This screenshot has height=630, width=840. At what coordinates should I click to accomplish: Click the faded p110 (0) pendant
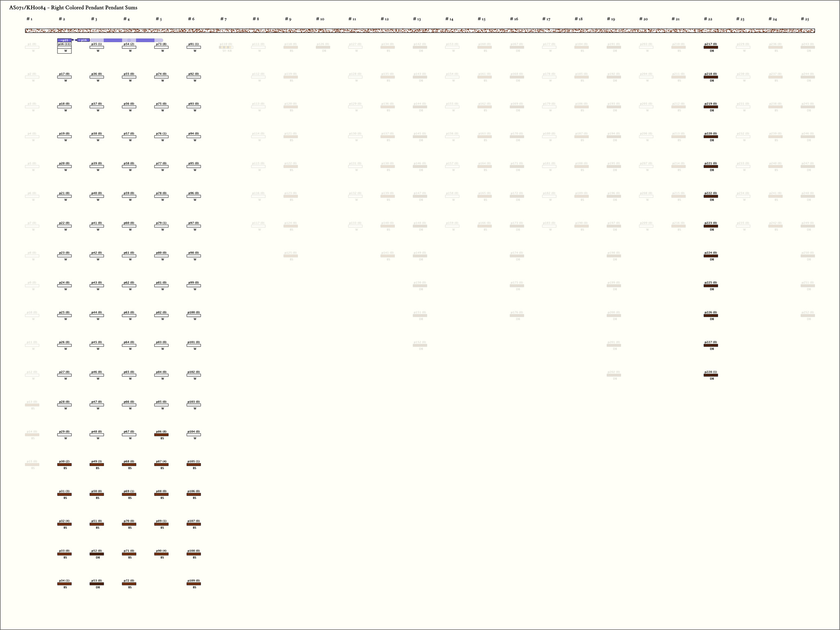[x=226, y=47]
